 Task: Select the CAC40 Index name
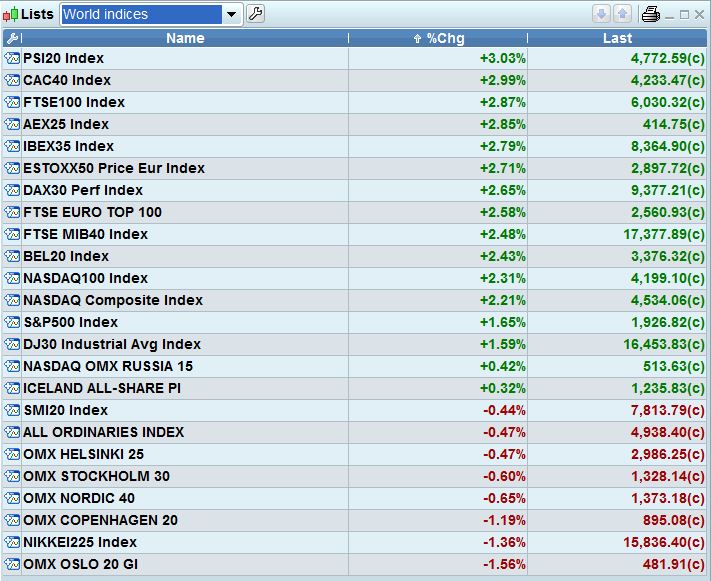coord(67,80)
